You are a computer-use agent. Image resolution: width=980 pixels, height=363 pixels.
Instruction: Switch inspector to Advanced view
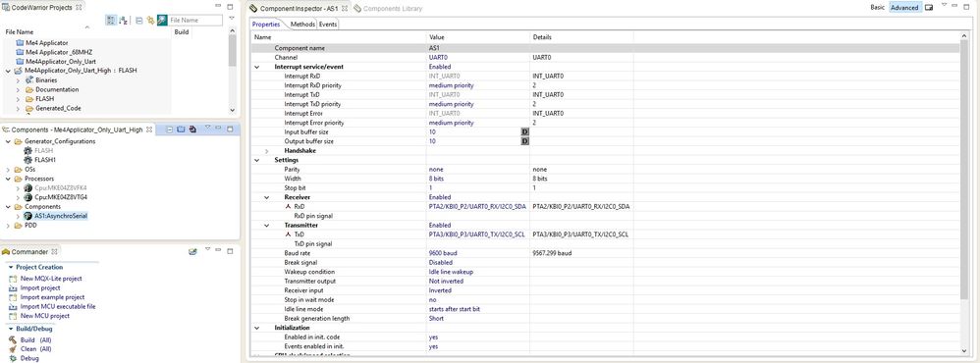coord(904,8)
